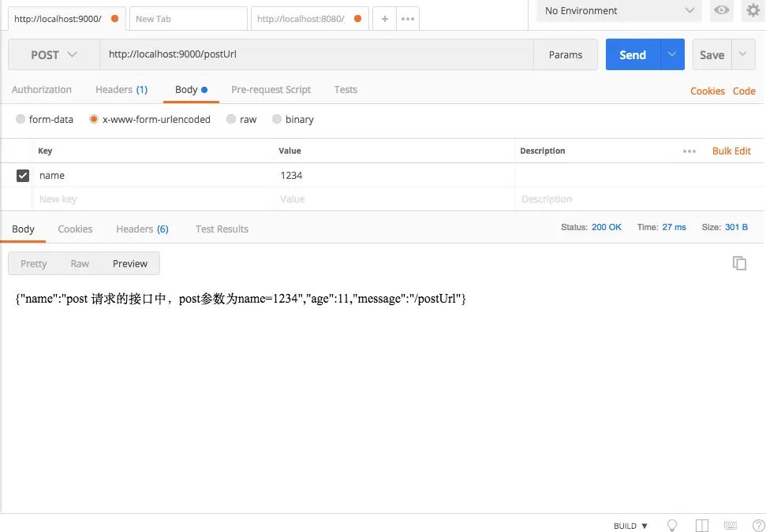Toggle two-pane layout icon
766x532 pixels.
click(x=701, y=525)
